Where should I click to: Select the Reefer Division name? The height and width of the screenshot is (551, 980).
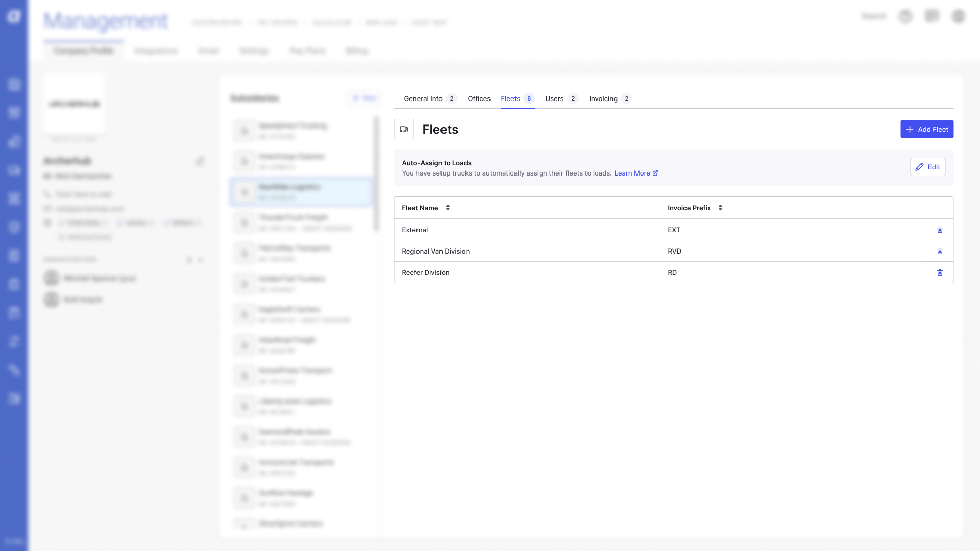[x=425, y=272]
